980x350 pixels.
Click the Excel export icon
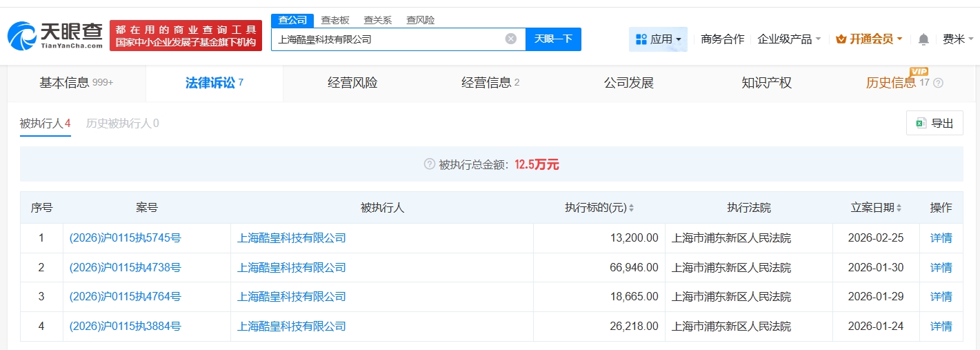click(x=920, y=123)
